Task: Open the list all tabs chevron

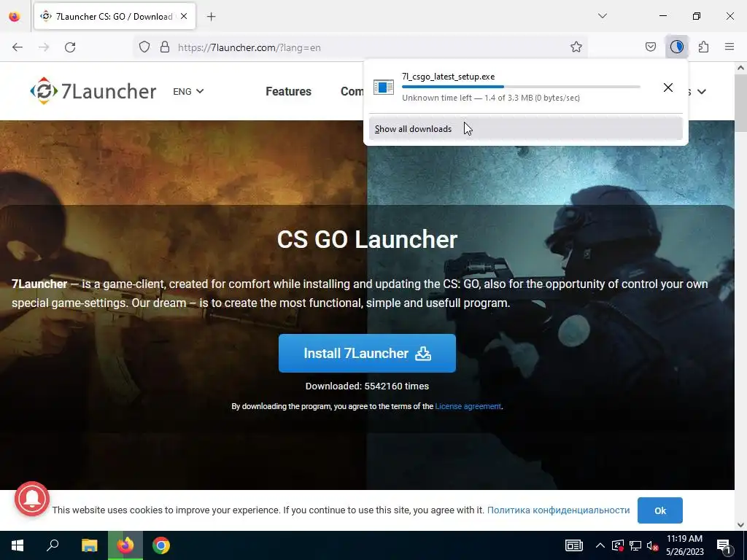Action: (603, 16)
